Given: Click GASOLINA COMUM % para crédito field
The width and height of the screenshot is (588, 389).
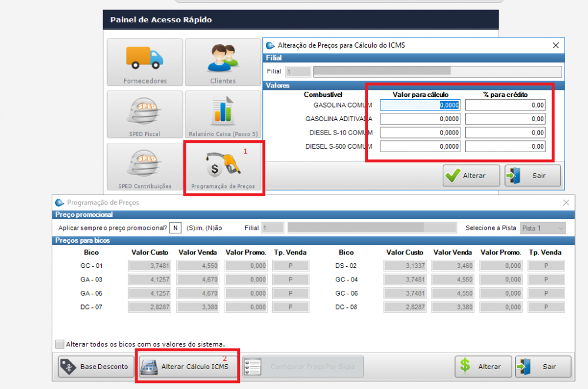Looking at the screenshot, I should click(x=505, y=105).
